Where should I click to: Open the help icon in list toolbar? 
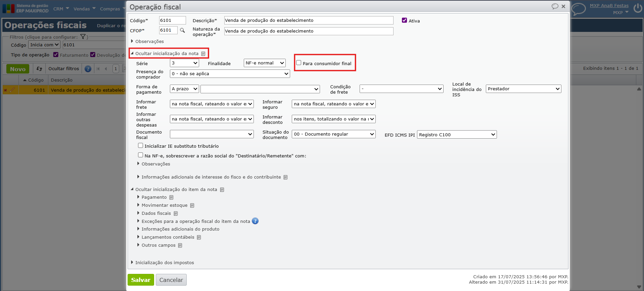[88, 69]
